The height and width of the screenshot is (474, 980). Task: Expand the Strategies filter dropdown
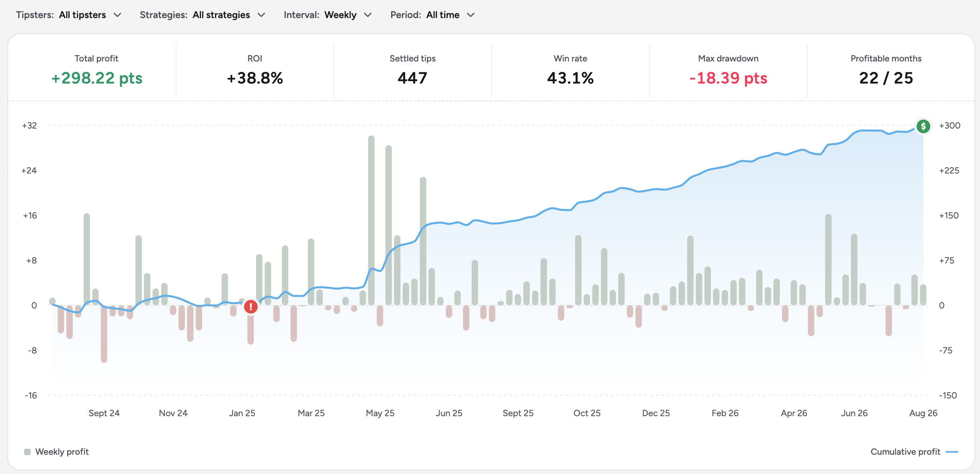click(203, 15)
